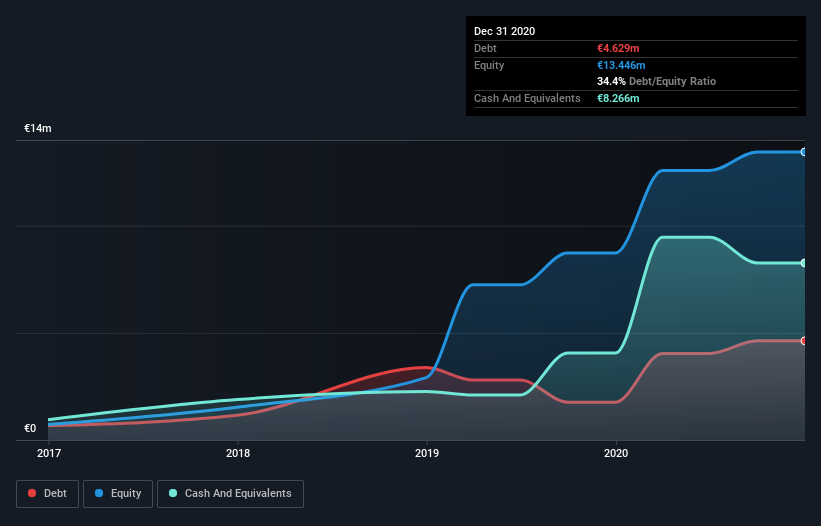
Task: Click the 2020 x-axis label
Action: point(616,453)
